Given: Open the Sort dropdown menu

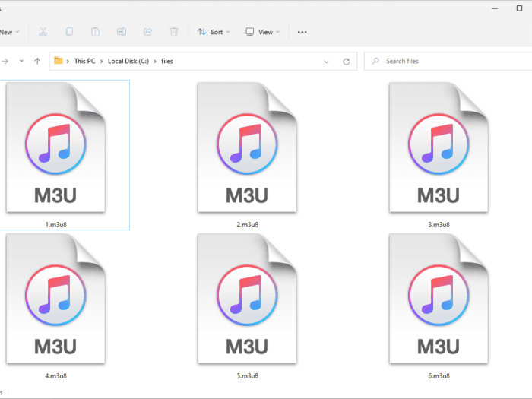Looking at the screenshot, I should [211, 32].
